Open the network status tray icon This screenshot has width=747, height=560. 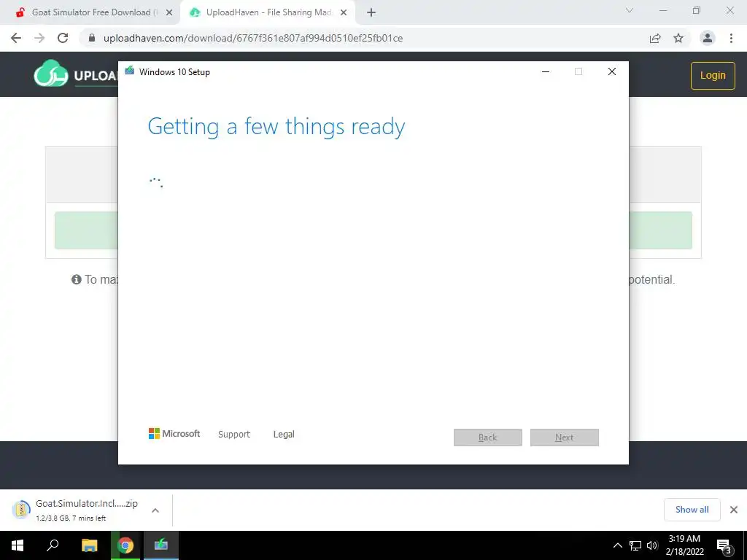635,545
